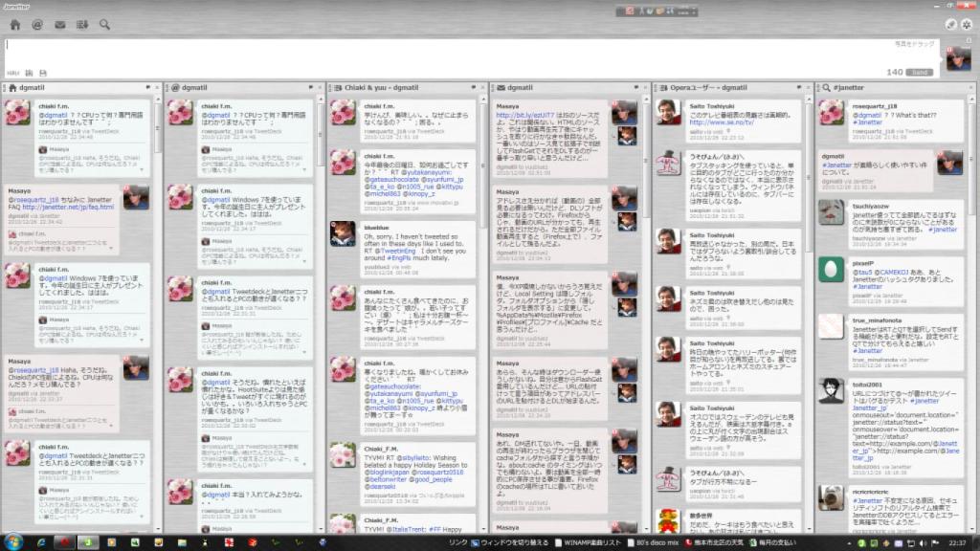Open the settings gear icon at top right

967,24
